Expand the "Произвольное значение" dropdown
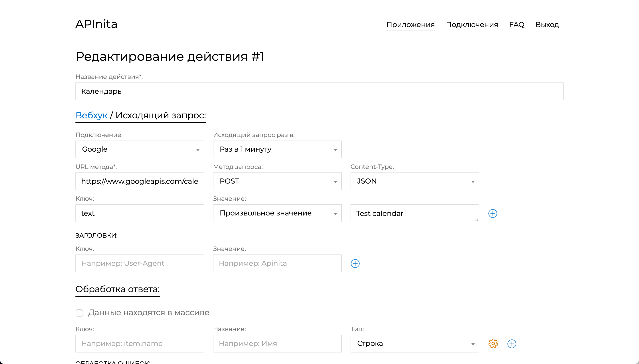The image size is (639, 364). (x=277, y=213)
